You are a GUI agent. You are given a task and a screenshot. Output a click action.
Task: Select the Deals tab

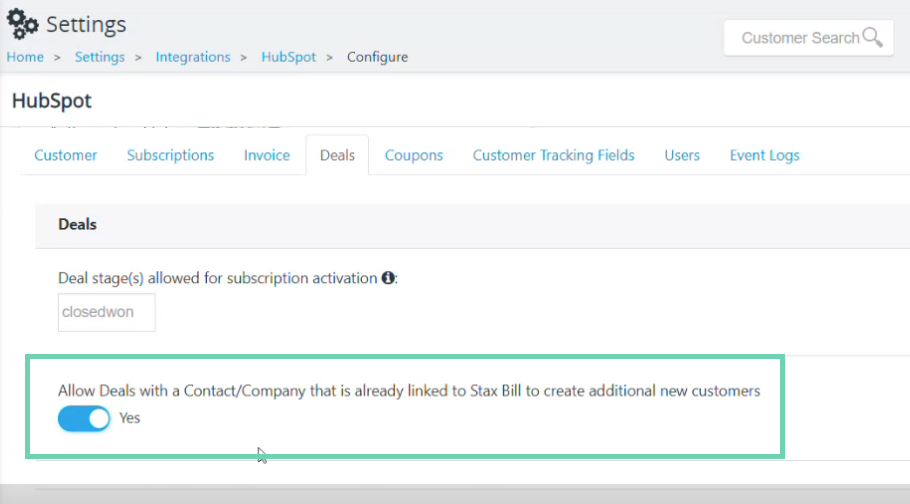pos(337,155)
